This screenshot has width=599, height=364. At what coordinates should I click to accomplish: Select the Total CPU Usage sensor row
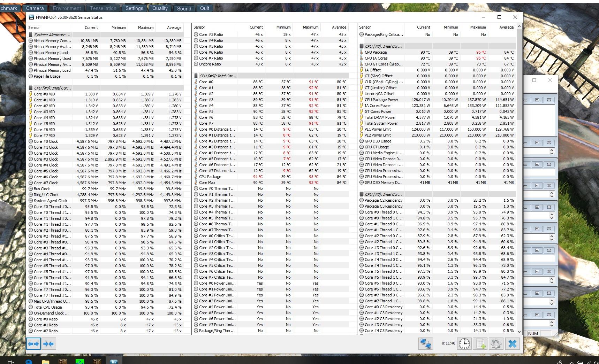coord(48,307)
